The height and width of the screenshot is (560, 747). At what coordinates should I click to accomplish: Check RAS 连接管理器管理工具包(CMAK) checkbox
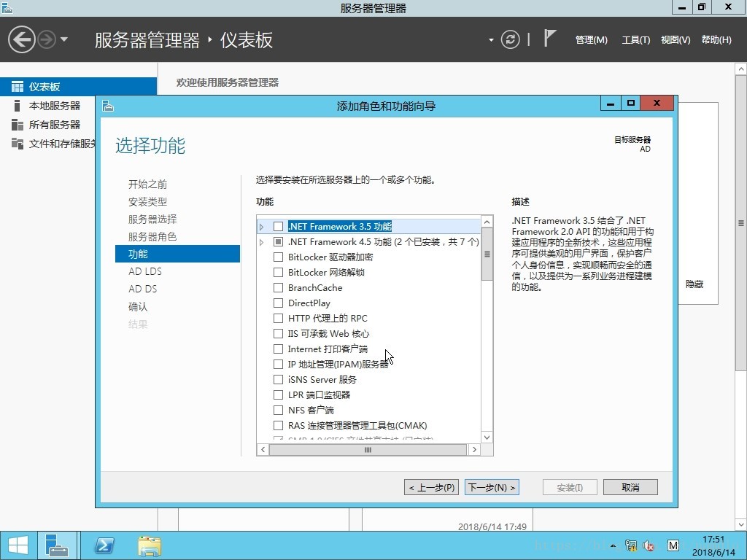(x=278, y=425)
